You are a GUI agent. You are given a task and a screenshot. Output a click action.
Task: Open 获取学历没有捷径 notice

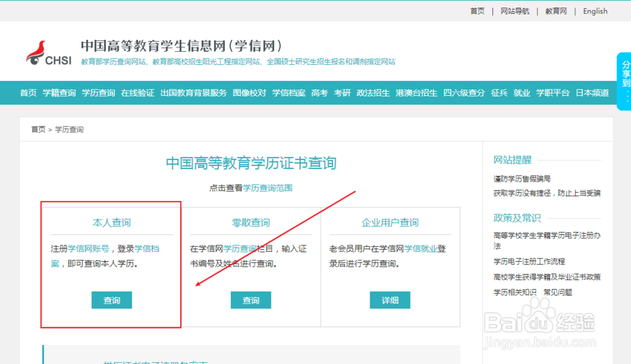(547, 193)
